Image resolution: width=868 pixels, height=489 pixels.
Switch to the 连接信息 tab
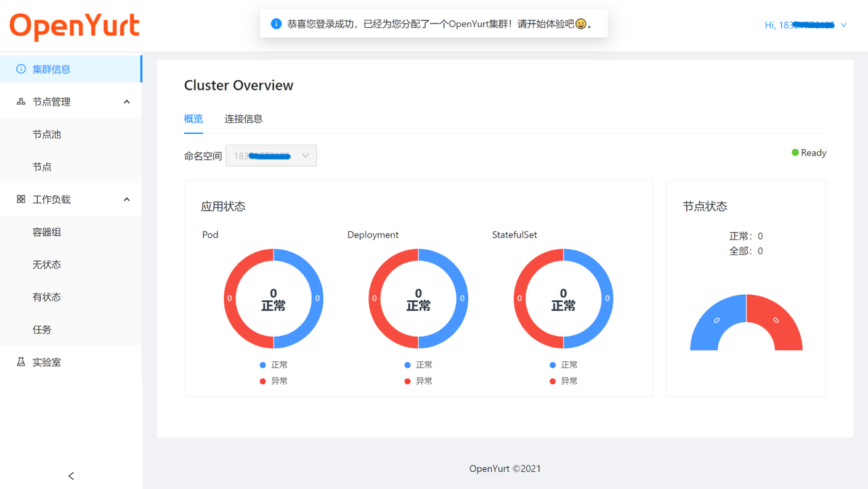243,118
